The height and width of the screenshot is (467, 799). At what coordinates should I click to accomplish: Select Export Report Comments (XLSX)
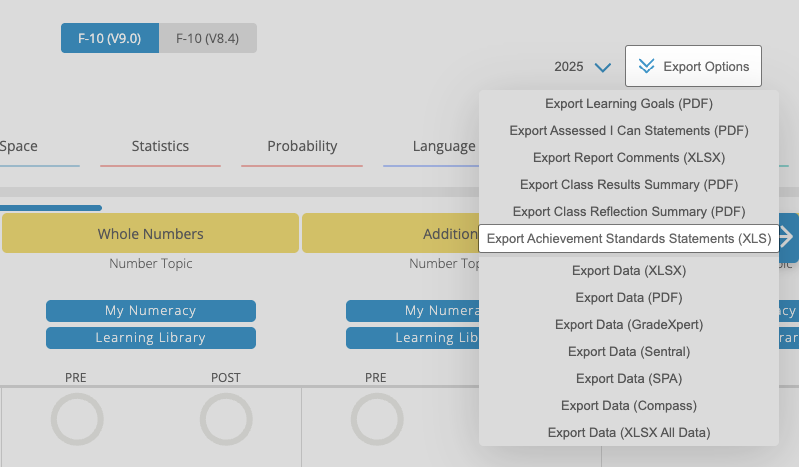(629, 158)
